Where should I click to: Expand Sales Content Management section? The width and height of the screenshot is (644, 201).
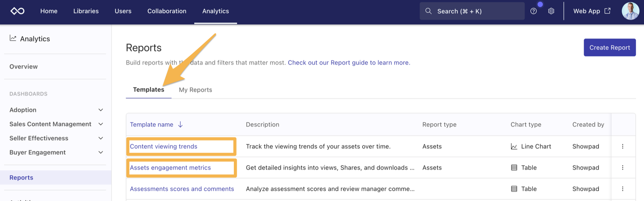(x=100, y=124)
